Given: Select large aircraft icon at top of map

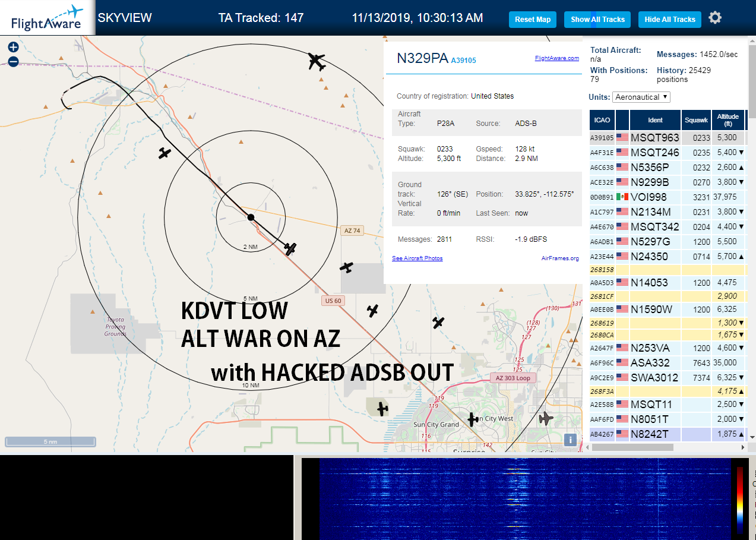Looking at the screenshot, I should [318, 61].
